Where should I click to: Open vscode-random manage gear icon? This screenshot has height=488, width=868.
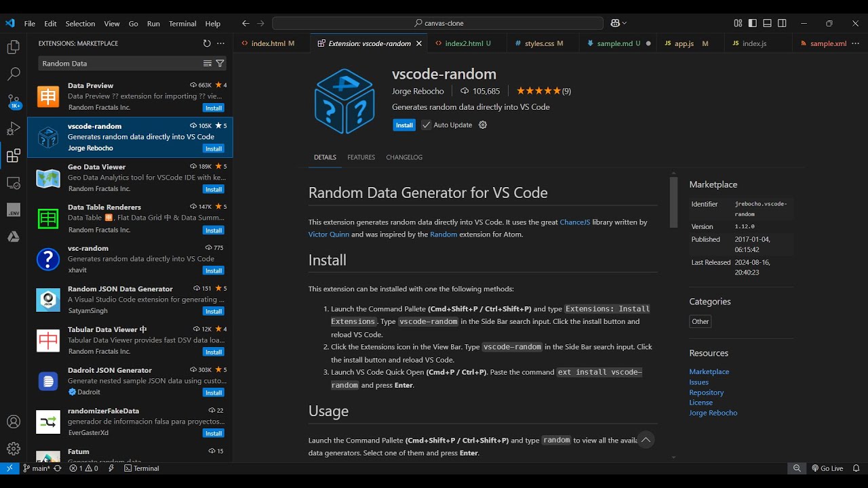tap(483, 125)
